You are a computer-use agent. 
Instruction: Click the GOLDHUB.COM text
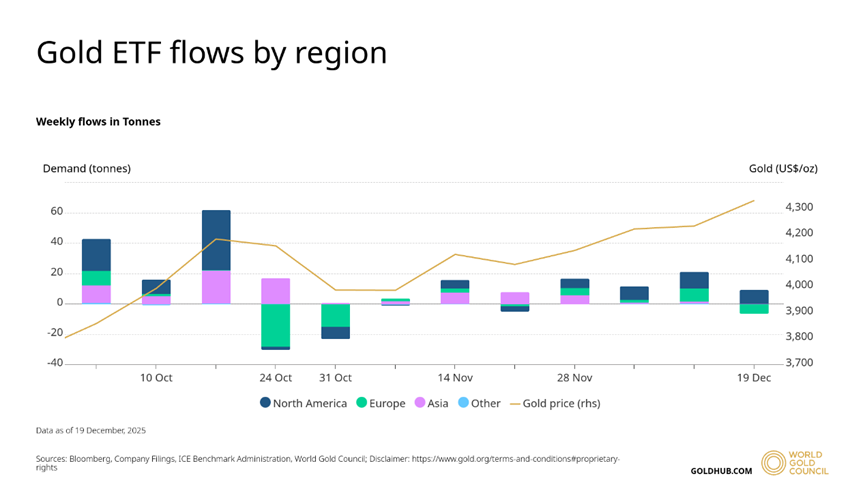pyautogui.click(x=721, y=470)
